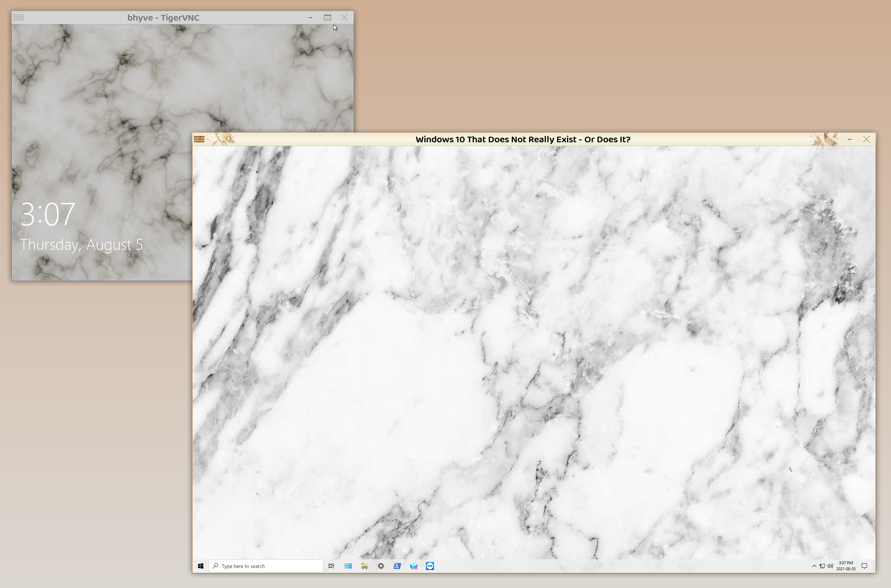Click the network tray icon
Screen dimensions: 891x588
pyautogui.click(x=822, y=566)
